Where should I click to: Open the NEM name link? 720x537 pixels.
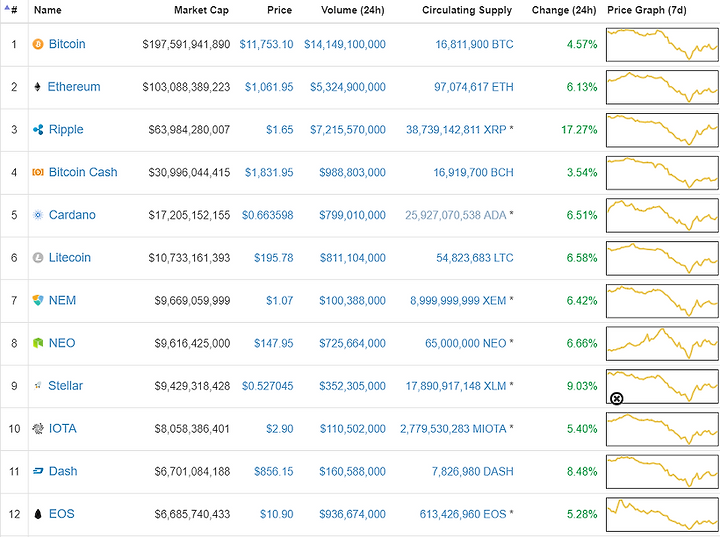[x=62, y=300]
